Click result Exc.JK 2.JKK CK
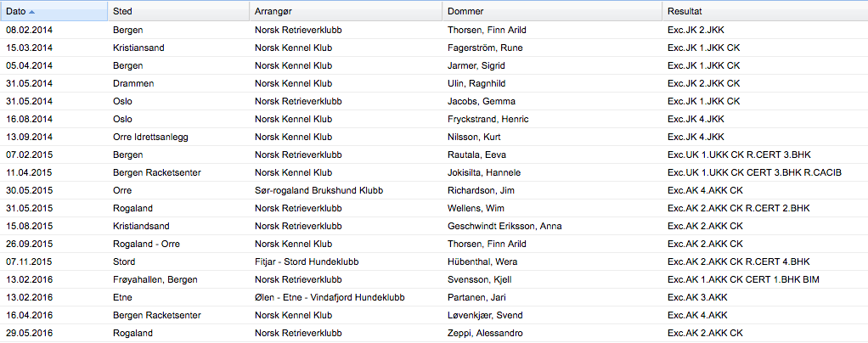 (703, 83)
